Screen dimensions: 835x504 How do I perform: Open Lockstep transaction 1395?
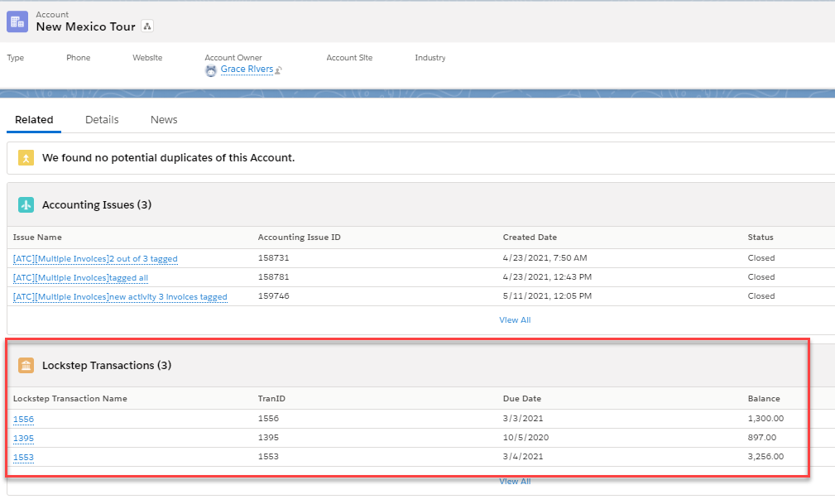23,439
